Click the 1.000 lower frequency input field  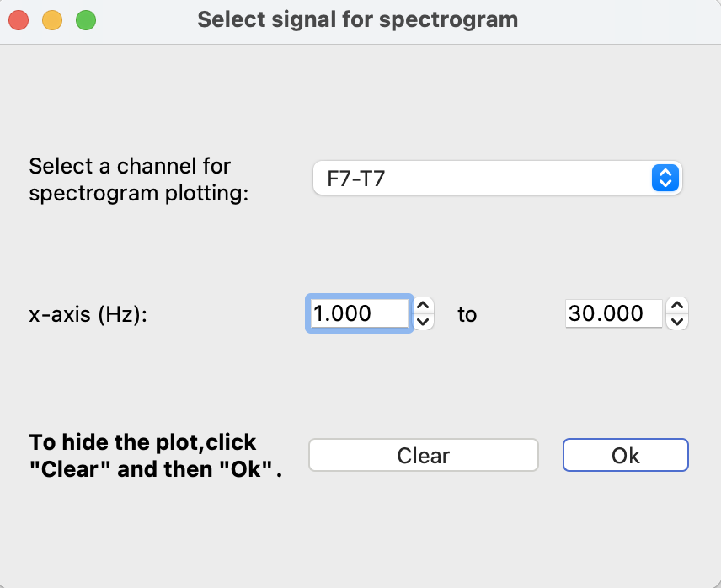(x=359, y=313)
